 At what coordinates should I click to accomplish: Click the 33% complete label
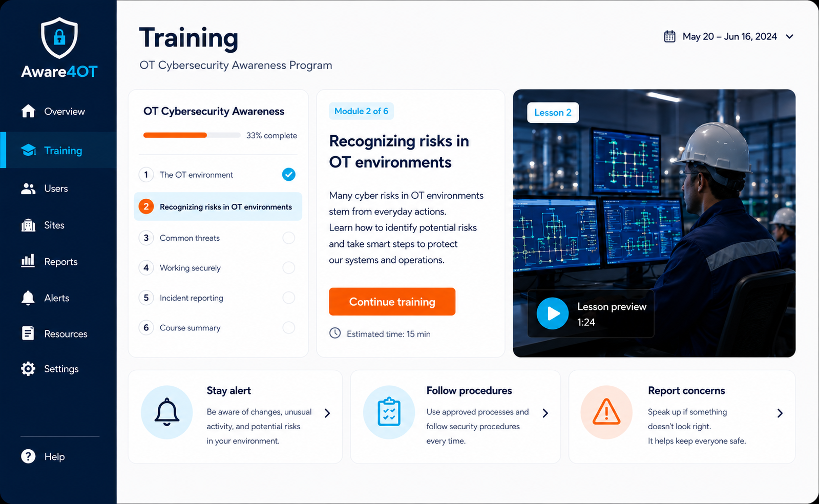pos(271,135)
